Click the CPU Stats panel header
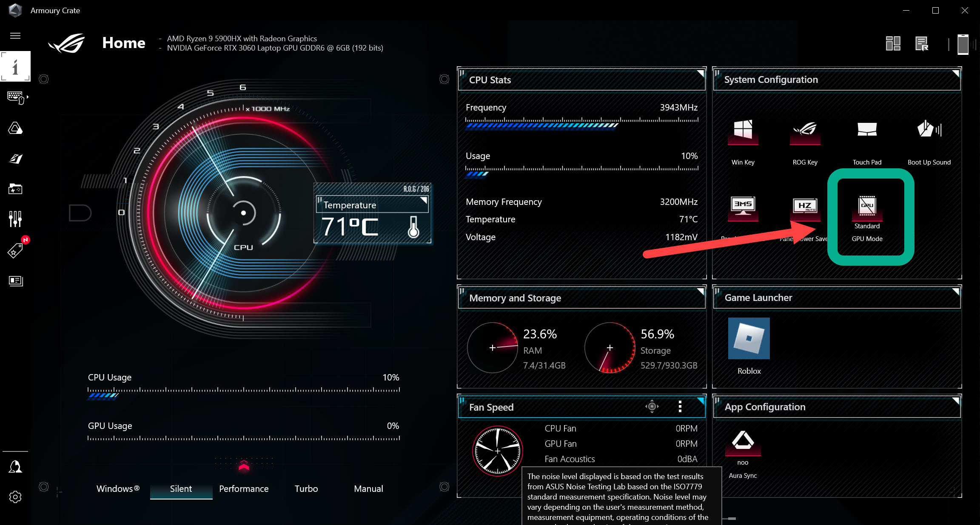Screen dimensions: 980x525 click(581, 80)
